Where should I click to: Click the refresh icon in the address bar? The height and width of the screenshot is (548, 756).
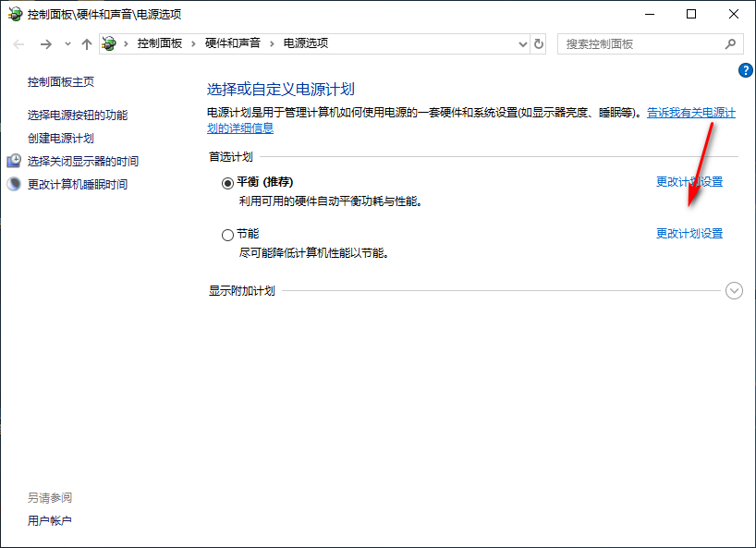click(x=539, y=43)
